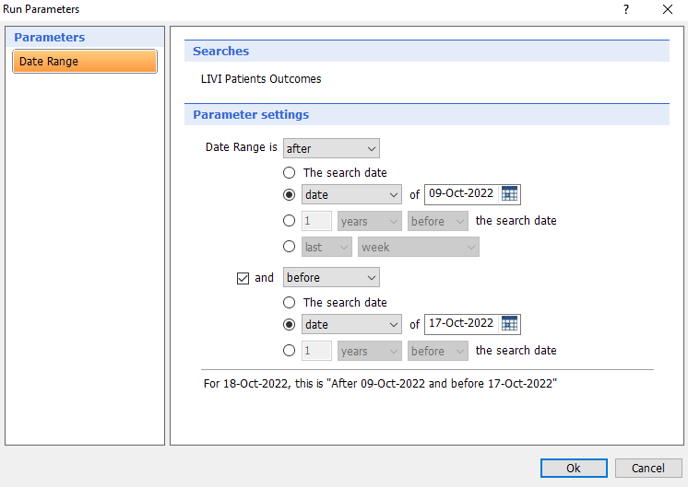Open lower 'date' type dropdown
The height and width of the screenshot is (487, 688).
[352, 324]
